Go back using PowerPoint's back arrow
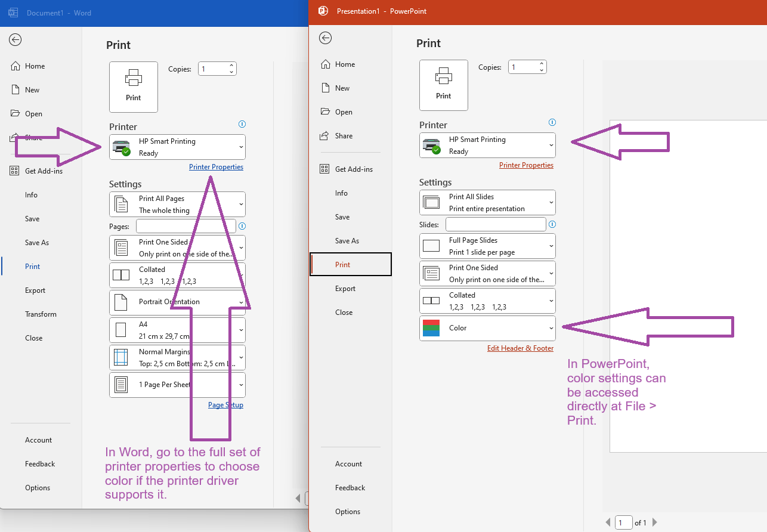The height and width of the screenshot is (532, 767). tap(325, 38)
